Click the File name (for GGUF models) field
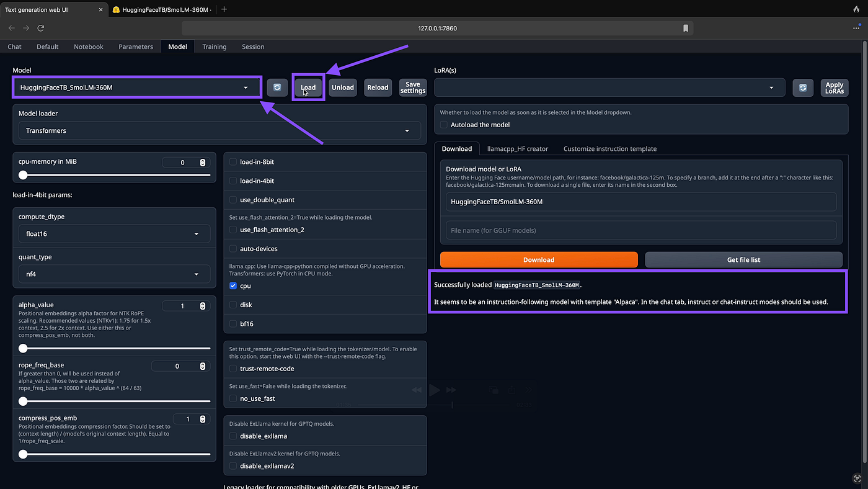Viewport: 868px width, 489px height. pyautogui.click(x=641, y=230)
